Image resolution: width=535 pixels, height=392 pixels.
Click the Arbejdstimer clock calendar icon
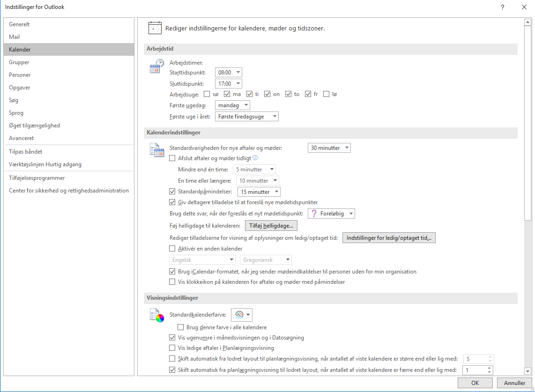click(156, 66)
